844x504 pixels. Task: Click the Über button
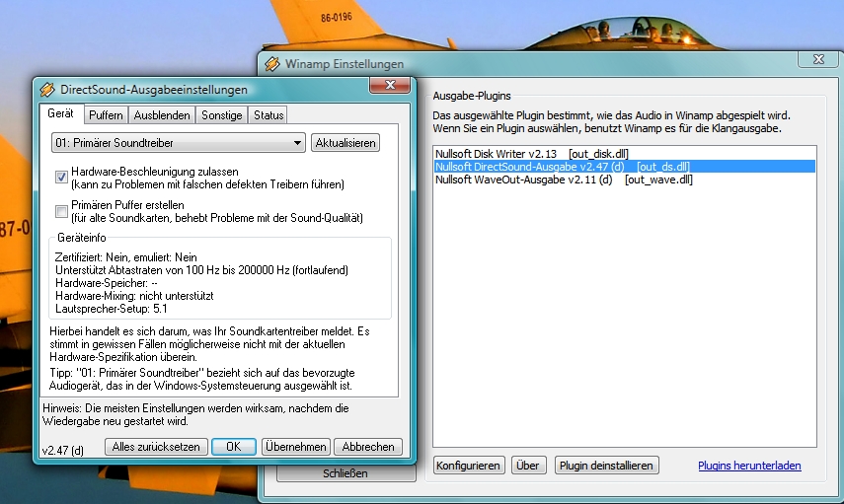click(x=528, y=466)
